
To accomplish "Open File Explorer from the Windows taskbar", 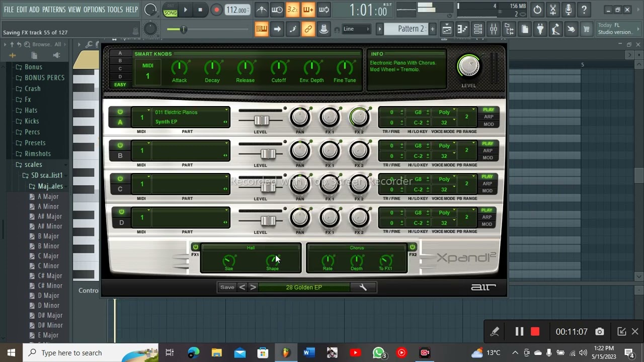I will coord(216,352).
